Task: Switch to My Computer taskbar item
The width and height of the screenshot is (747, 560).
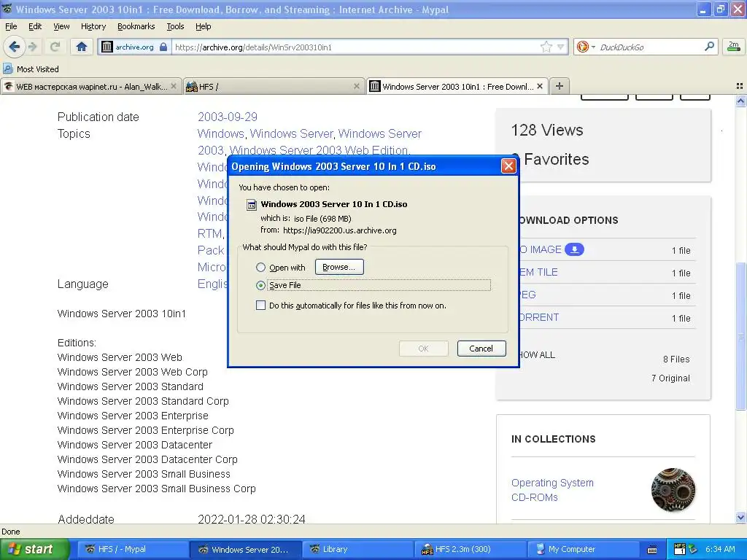Action: coord(581,549)
